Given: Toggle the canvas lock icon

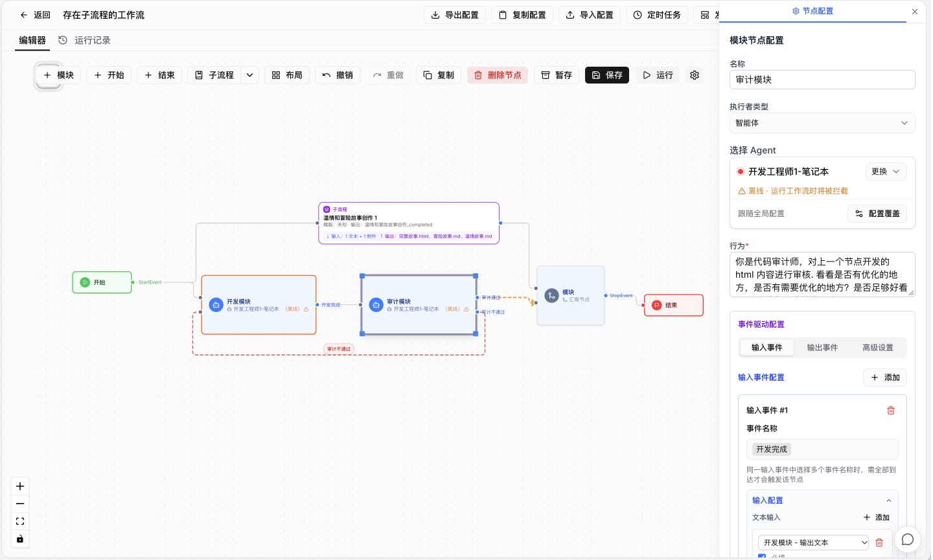Looking at the screenshot, I should point(20,539).
